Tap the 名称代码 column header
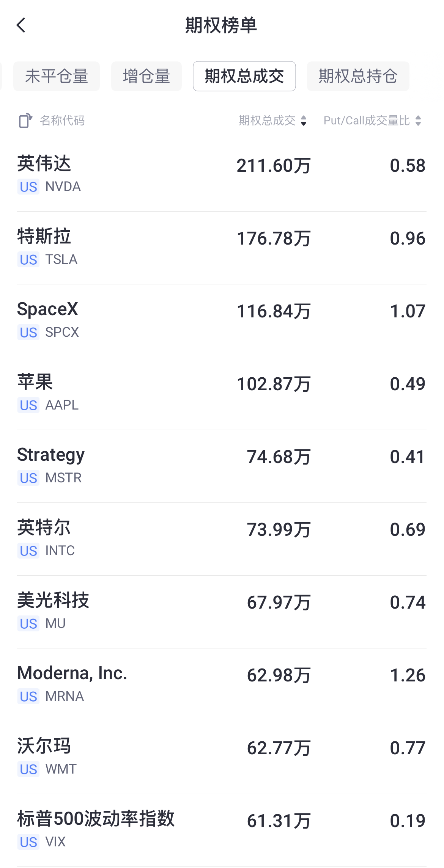 (62, 121)
